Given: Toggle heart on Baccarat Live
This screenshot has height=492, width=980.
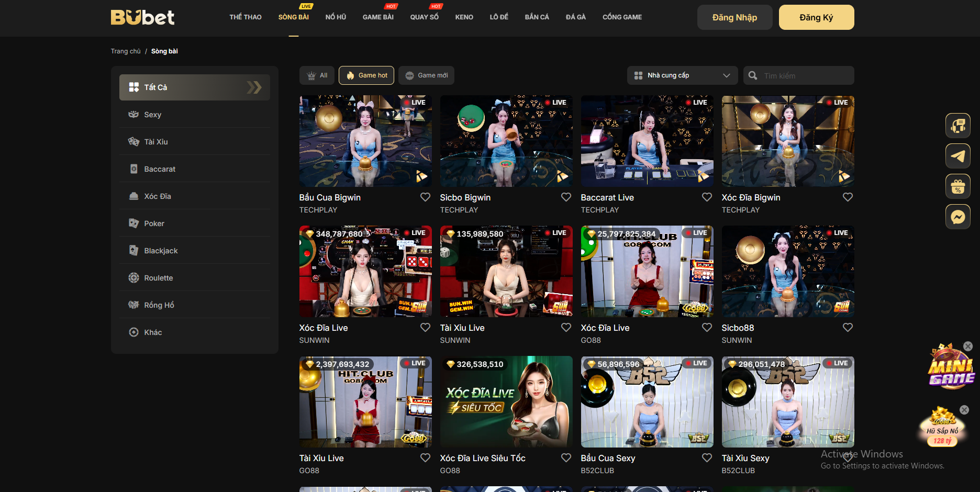Looking at the screenshot, I should [x=707, y=197].
